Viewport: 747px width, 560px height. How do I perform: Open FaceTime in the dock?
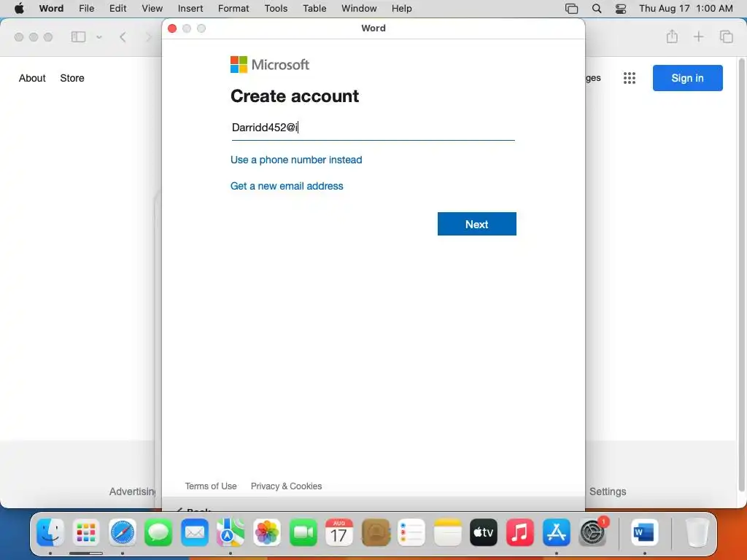pyautogui.click(x=303, y=532)
